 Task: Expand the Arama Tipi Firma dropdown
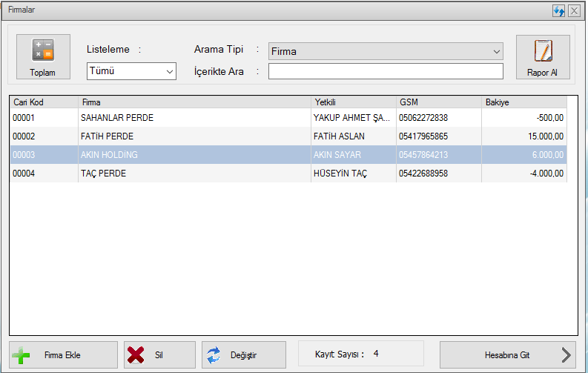click(x=385, y=51)
